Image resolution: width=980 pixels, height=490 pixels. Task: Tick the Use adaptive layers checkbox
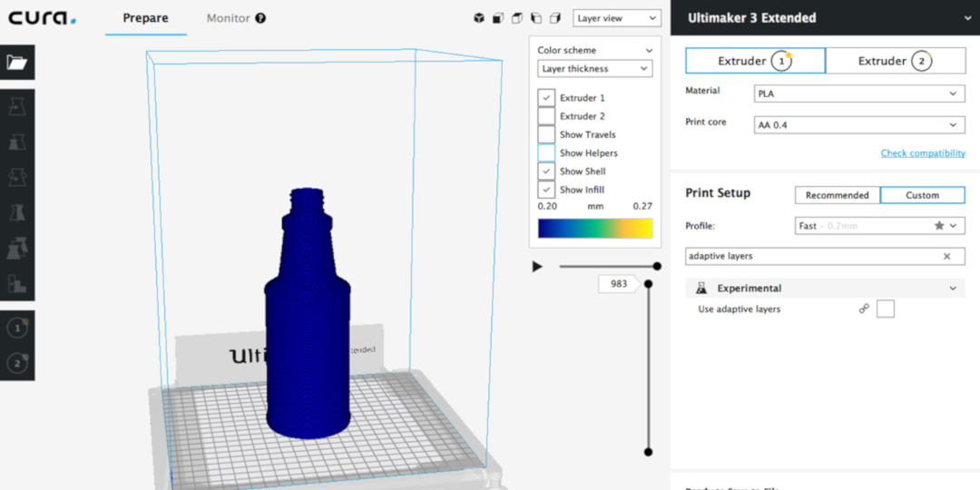[885, 309]
